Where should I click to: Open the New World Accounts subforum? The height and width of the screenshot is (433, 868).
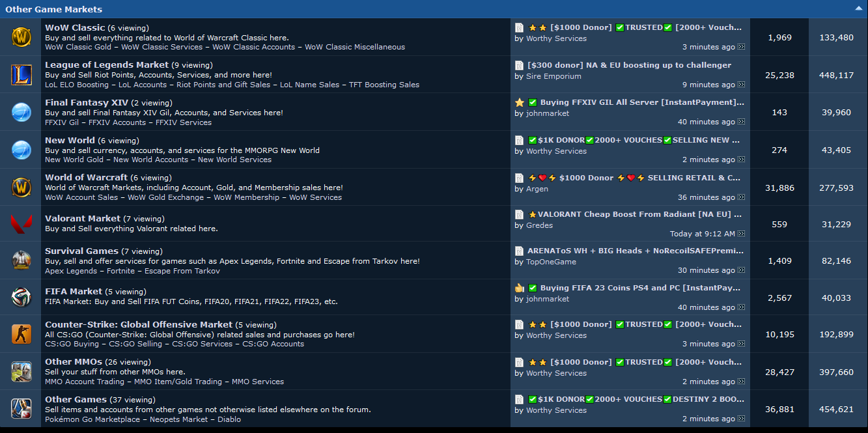pyautogui.click(x=151, y=160)
